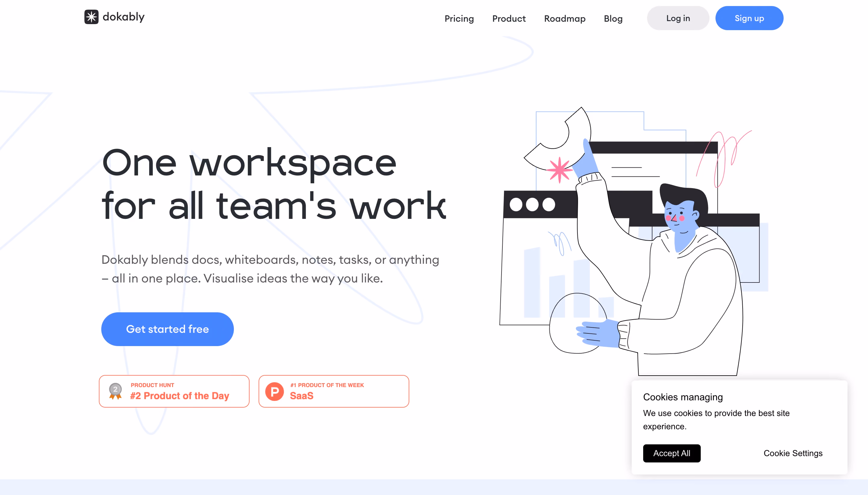Click the hero illustration of person with windows
The image size is (868, 495).
[x=634, y=241]
